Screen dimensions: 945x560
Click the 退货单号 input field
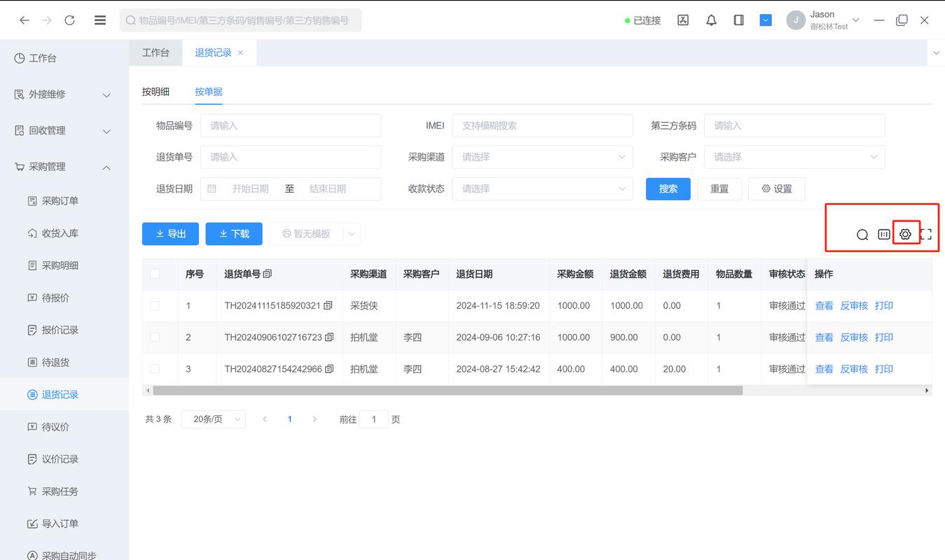coord(291,157)
